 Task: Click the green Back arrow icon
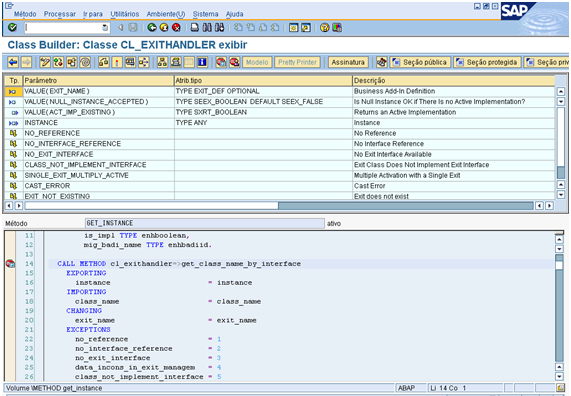[152, 27]
